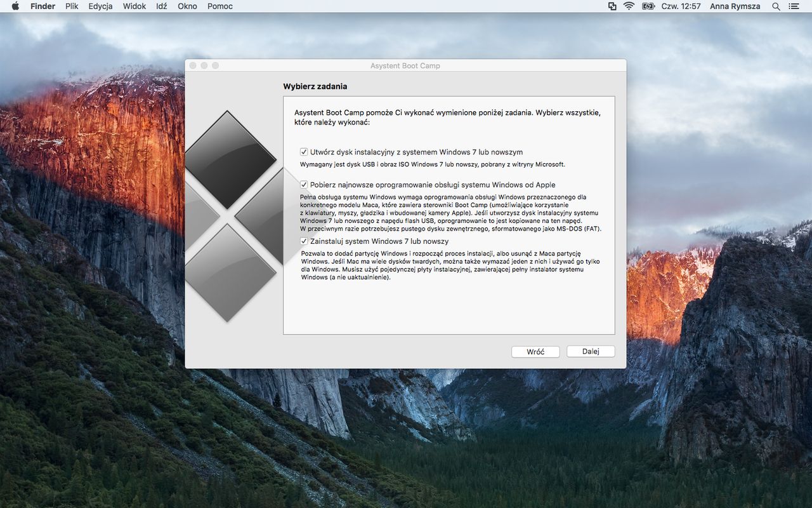
Task: Open the Apple menu
Action: click(15, 6)
